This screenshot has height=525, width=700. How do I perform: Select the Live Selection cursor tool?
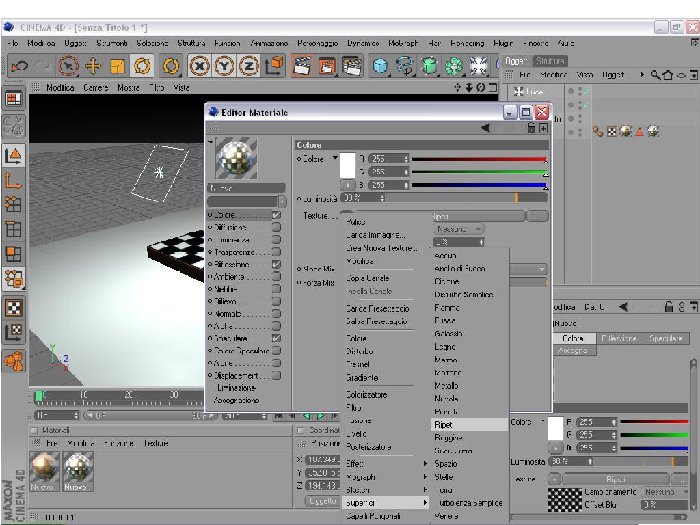click(x=68, y=67)
